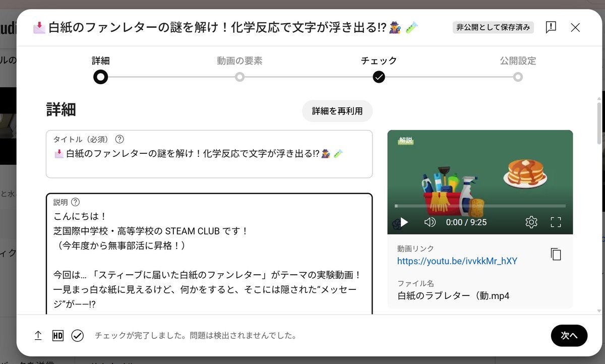Mute the video preview volume

click(x=430, y=222)
